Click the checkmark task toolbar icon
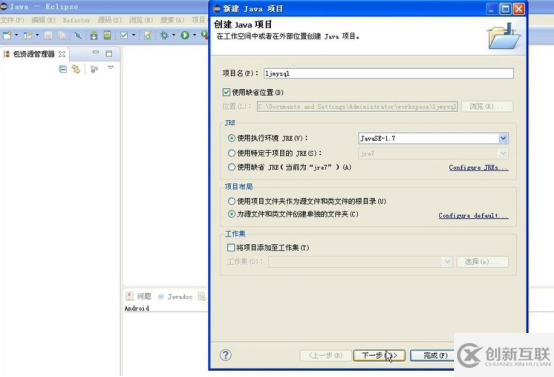This screenshot has width=554, height=377. 124,35
